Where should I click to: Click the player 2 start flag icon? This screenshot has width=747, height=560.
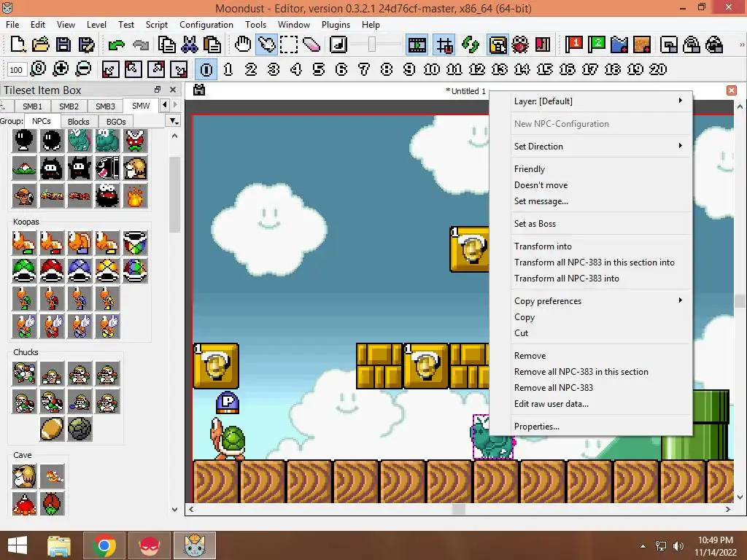coord(596,44)
